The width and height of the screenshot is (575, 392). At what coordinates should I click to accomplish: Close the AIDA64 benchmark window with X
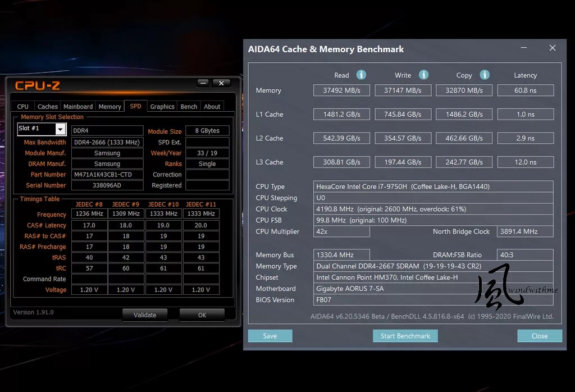(553, 48)
